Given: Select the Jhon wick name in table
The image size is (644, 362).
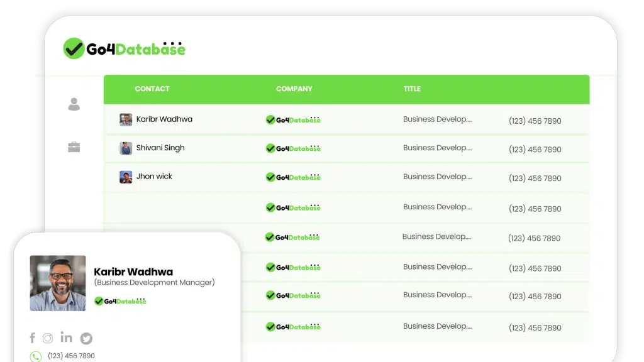Looking at the screenshot, I should pyautogui.click(x=154, y=176).
